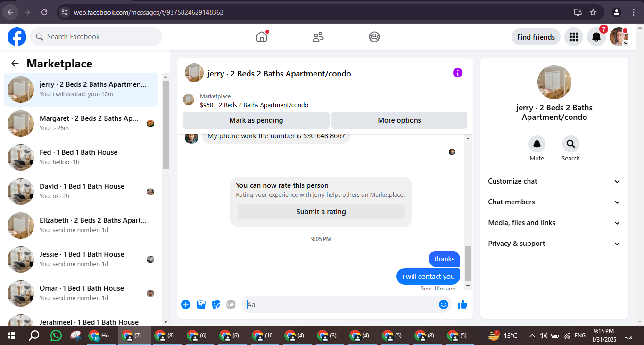
Task: Open the More options menu for the listing
Action: (399, 120)
